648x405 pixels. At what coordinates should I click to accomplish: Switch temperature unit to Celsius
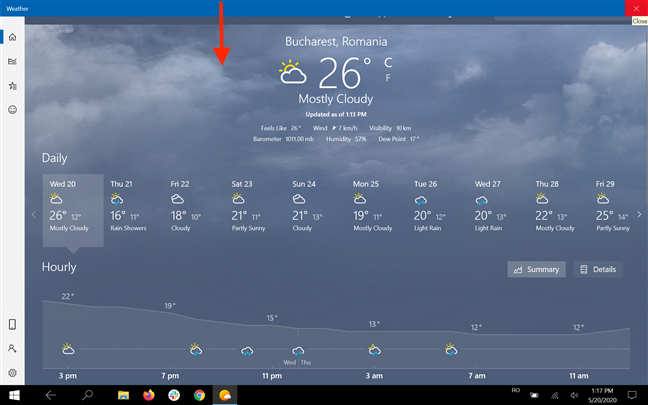(388, 62)
